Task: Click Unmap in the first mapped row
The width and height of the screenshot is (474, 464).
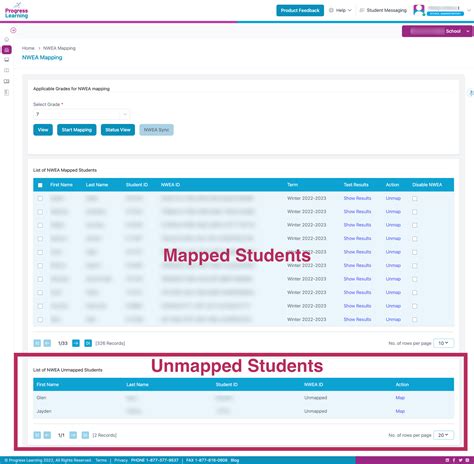Action: (x=393, y=198)
